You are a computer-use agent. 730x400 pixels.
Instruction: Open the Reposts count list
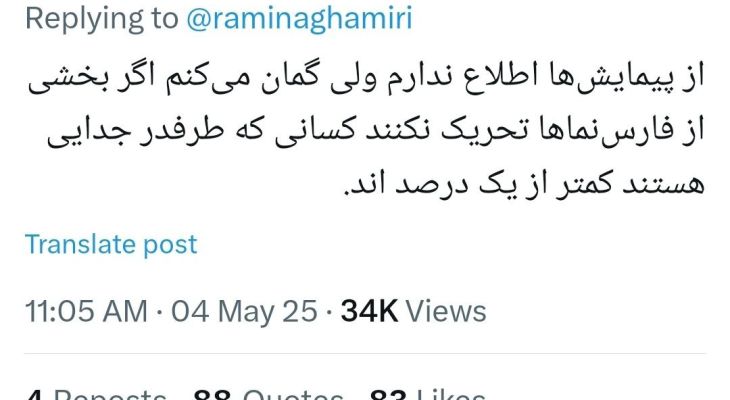[96, 396]
